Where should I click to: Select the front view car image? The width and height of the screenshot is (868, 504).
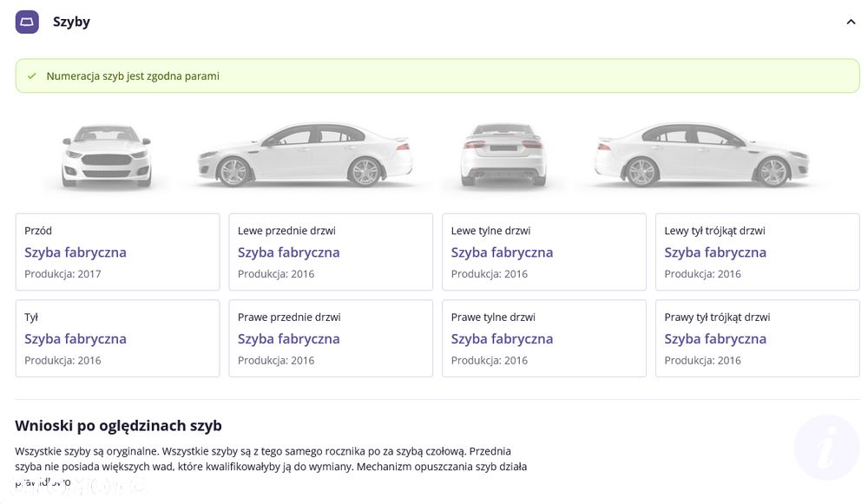pyautogui.click(x=106, y=156)
